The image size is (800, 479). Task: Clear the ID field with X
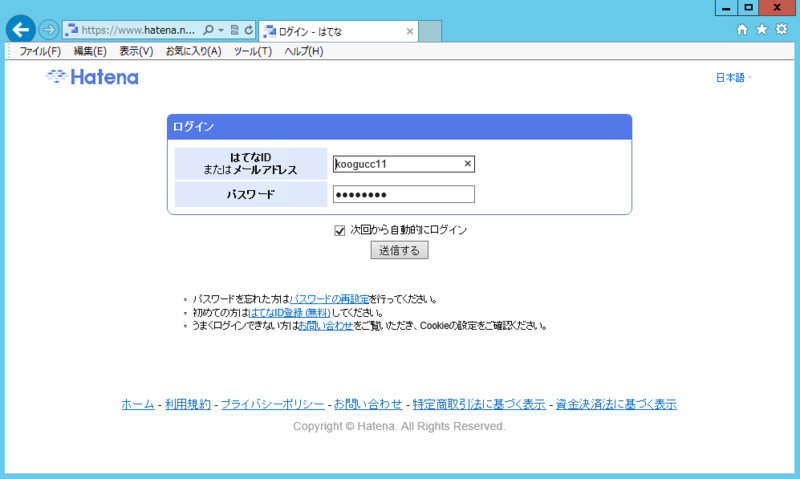pyautogui.click(x=467, y=164)
